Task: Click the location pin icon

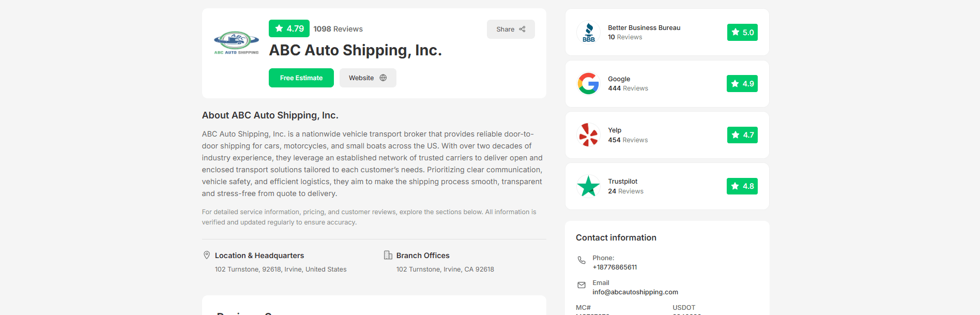Action: 207,255
